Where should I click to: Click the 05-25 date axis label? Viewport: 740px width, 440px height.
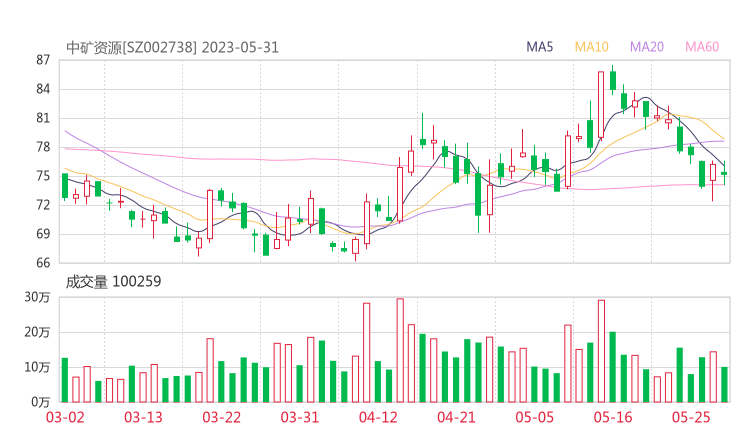[691, 417]
